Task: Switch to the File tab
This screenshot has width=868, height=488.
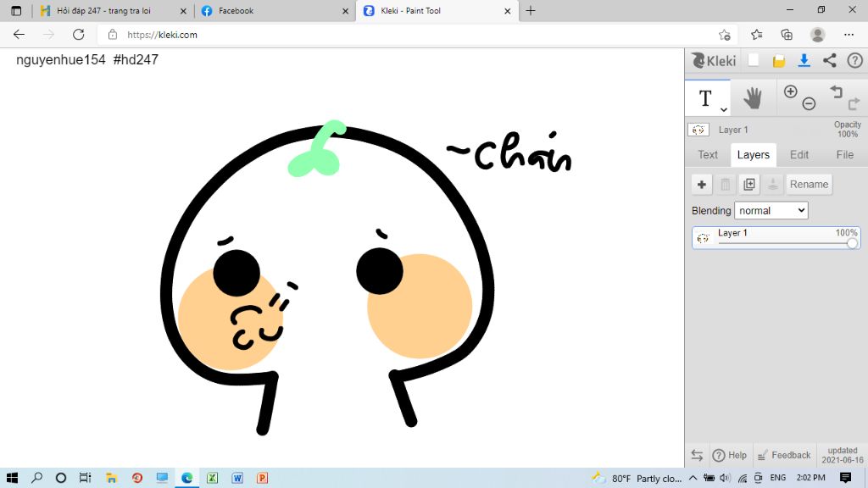Action: tap(845, 155)
